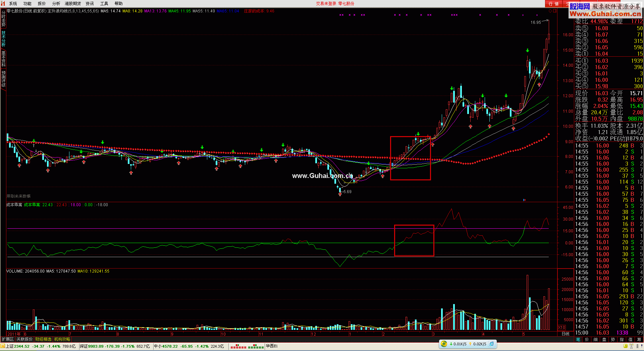The width and height of the screenshot is (644, 351).
Task: Open the 系统 menu
Action: coord(13,3)
